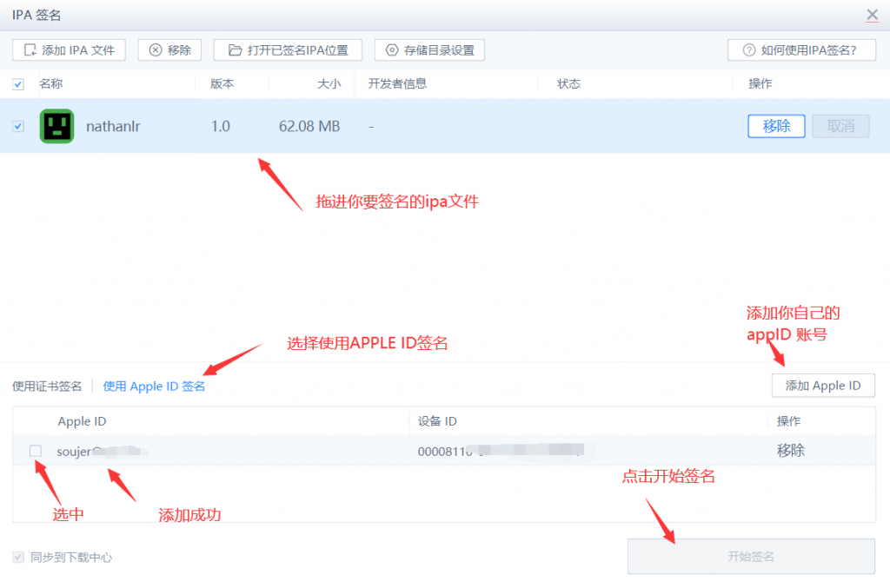Close the IPA 签名 window

click(x=873, y=15)
